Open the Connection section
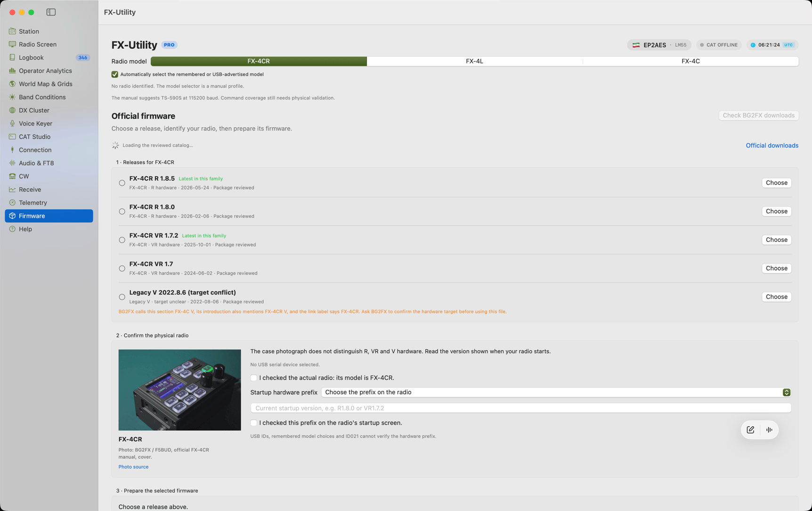The image size is (812, 511). [x=49, y=150]
